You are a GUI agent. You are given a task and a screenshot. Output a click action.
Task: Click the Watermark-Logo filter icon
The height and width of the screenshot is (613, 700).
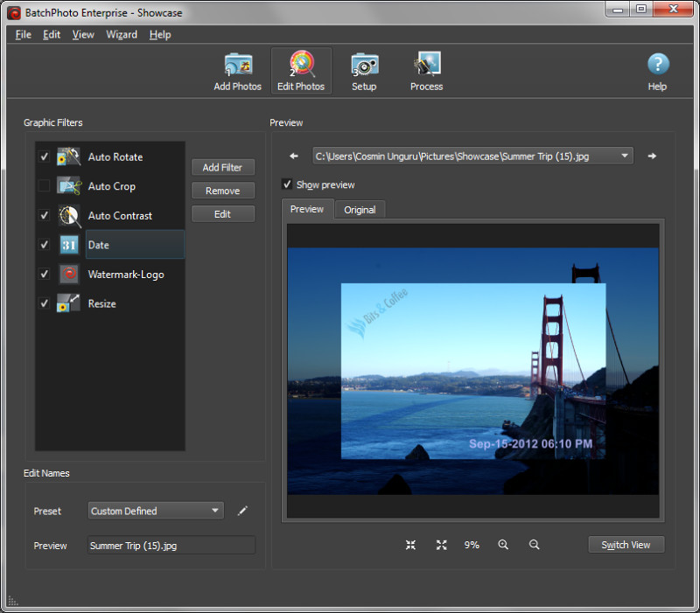pyautogui.click(x=69, y=274)
